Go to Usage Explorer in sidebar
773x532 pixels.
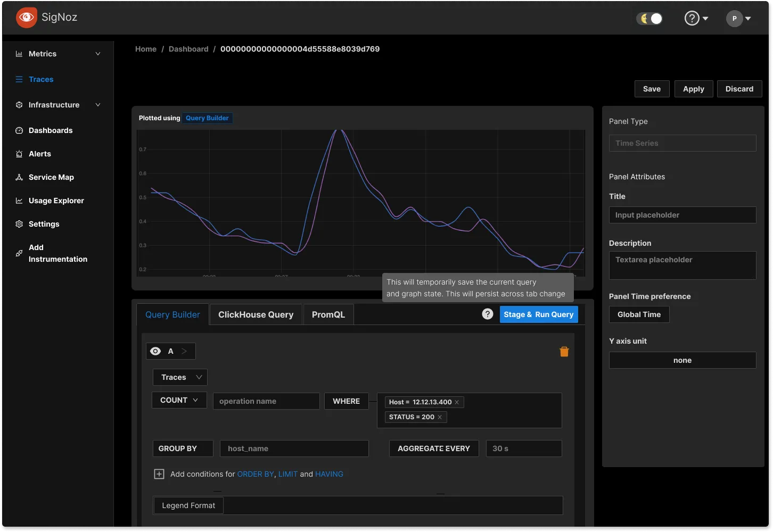tap(56, 201)
